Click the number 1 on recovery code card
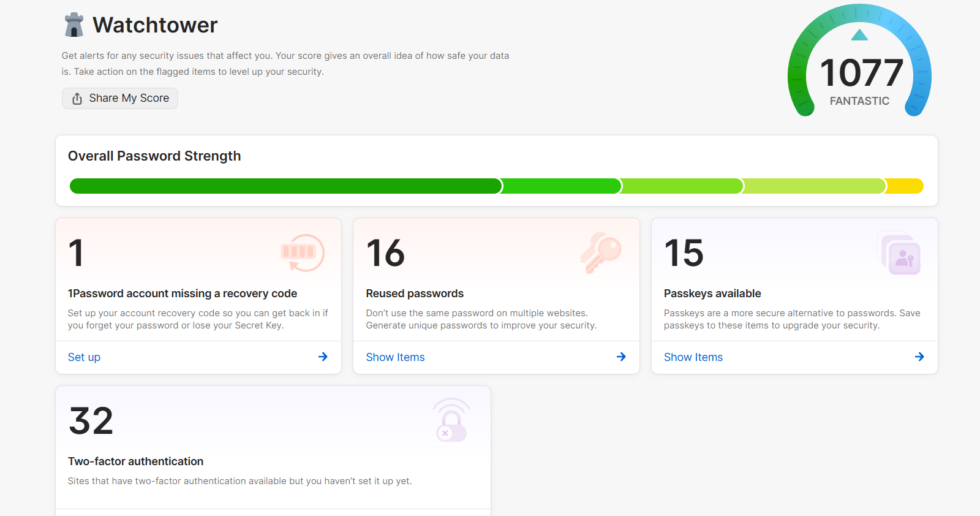This screenshot has height=516, width=980. coord(76,253)
